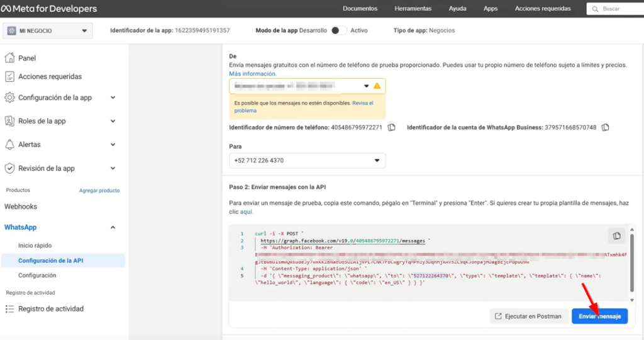644x340 pixels.
Task: Open Registro de actividad in sidebar
Action: 50,309
